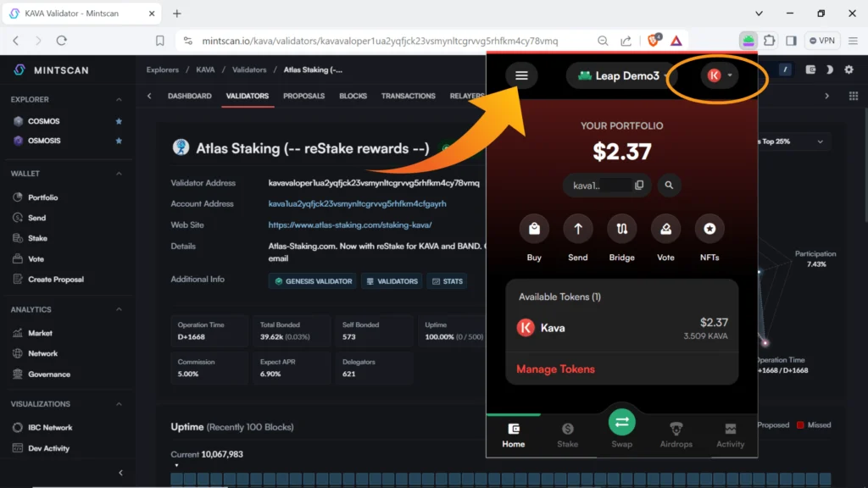Screen dimensions: 868x488
Task: Open the Stake tab in wallet
Action: coord(567,434)
